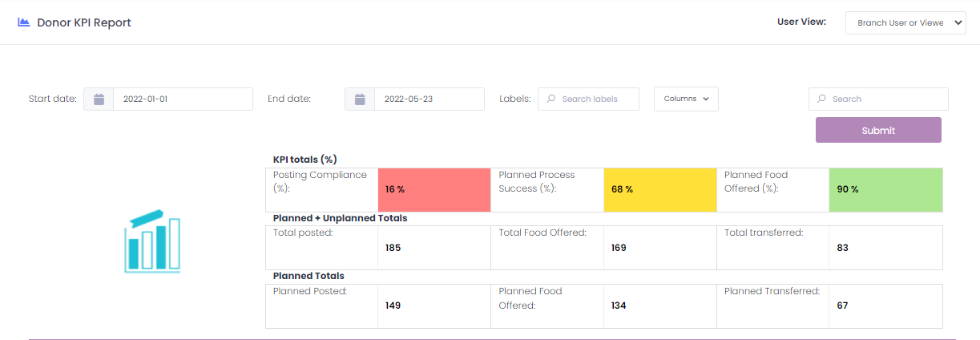Expand the Columns dropdown
The image size is (980, 340).
686,99
